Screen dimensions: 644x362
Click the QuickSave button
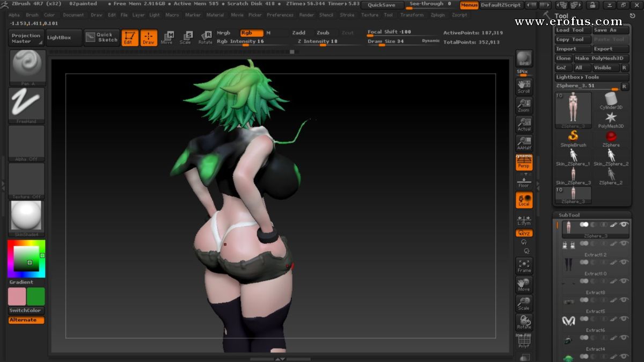point(382,5)
